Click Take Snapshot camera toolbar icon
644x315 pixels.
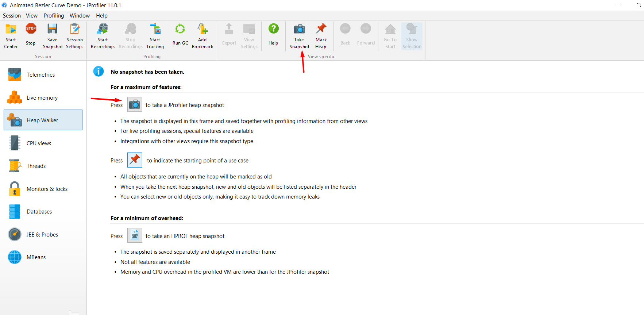pos(299,29)
